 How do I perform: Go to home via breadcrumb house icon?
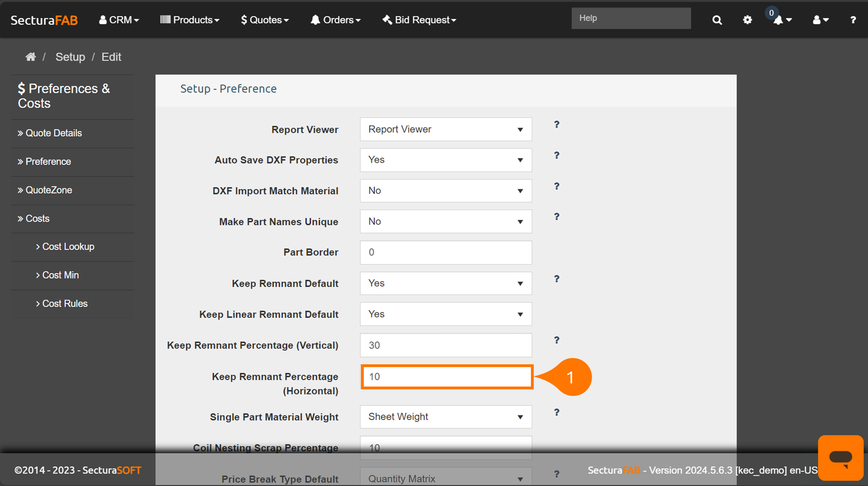point(30,57)
